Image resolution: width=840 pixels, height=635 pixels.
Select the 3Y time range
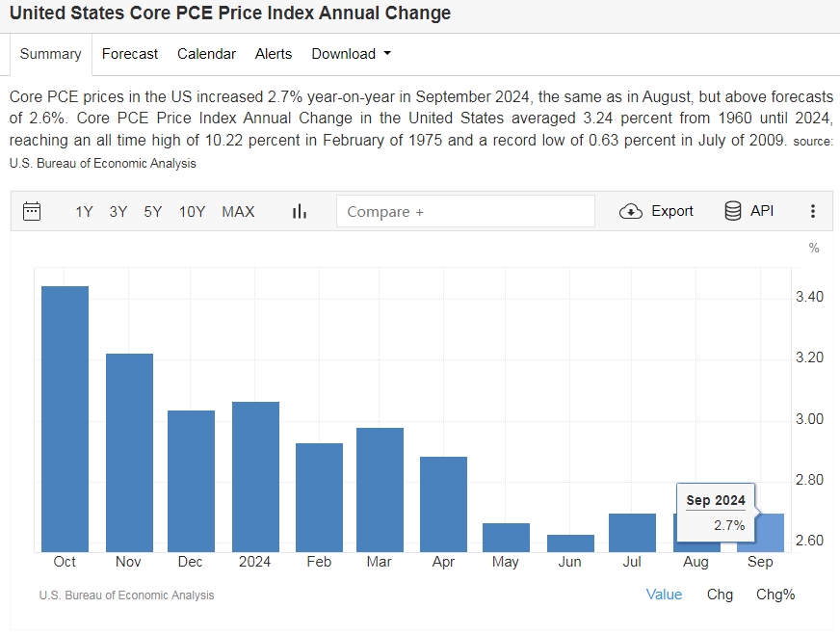(x=118, y=211)
